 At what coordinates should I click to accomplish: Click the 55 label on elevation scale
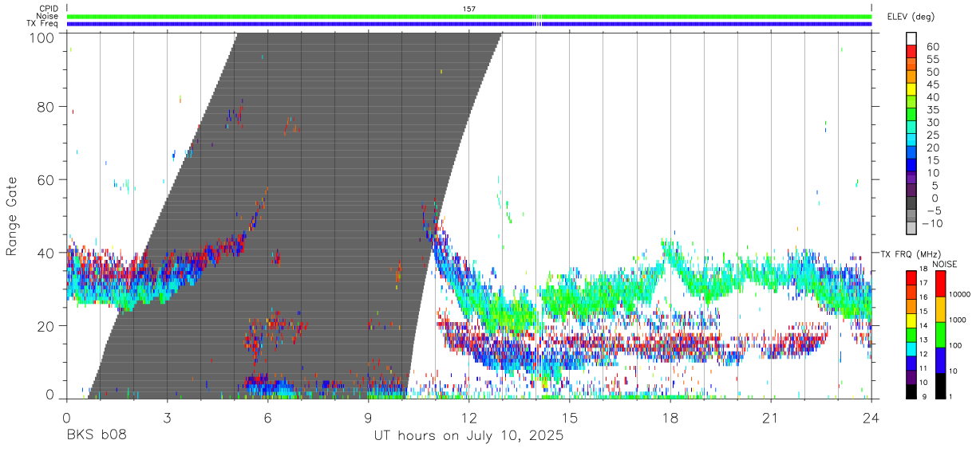[932, 60]
